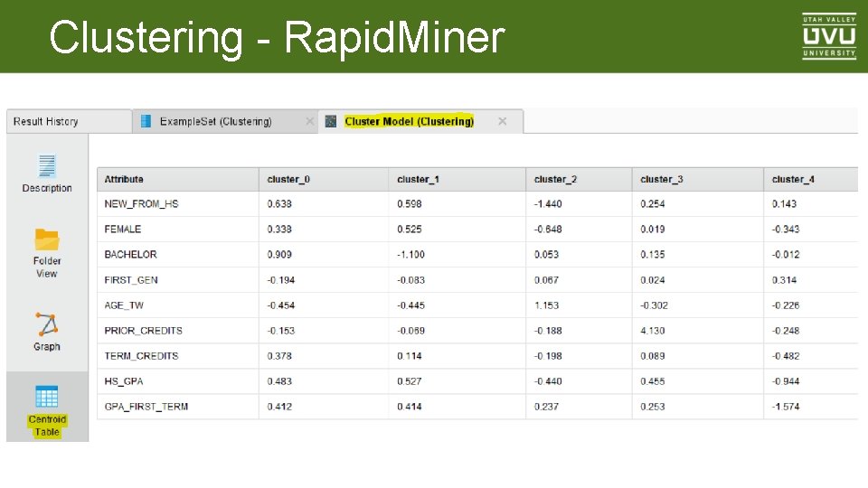Click cell value -0.944 in HS_GPA row

(x=786, y=381)
